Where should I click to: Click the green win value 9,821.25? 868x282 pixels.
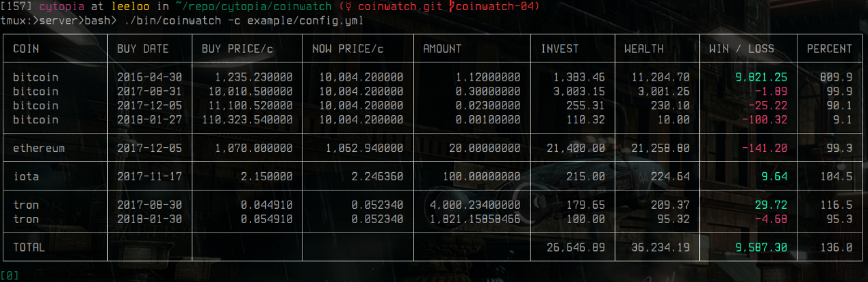click(762, 77)
